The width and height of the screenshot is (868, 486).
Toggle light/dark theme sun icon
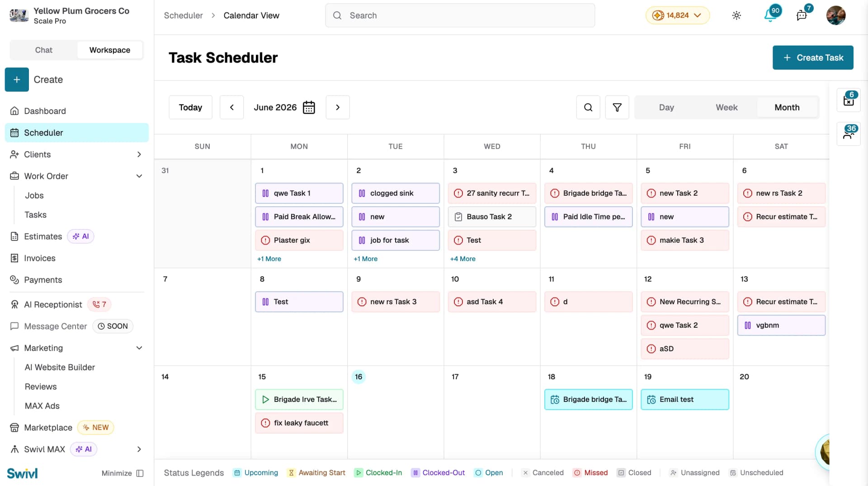736,15
